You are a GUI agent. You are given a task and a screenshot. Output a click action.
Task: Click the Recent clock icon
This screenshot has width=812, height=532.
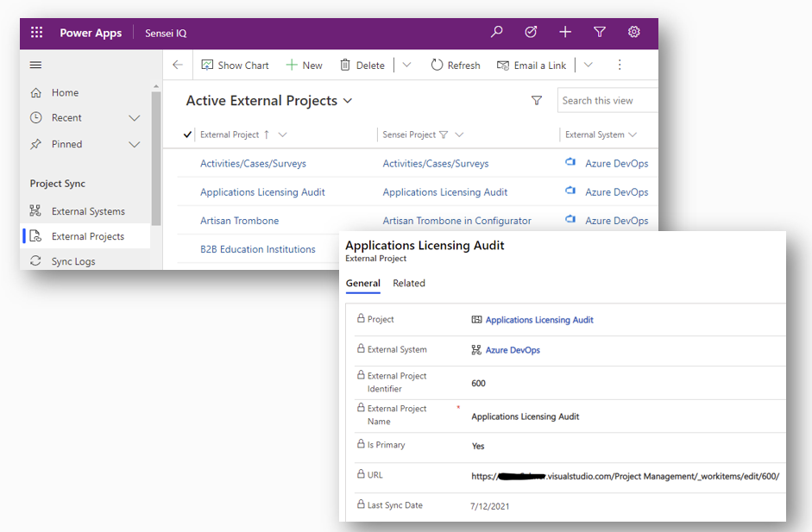pos(35,117)
